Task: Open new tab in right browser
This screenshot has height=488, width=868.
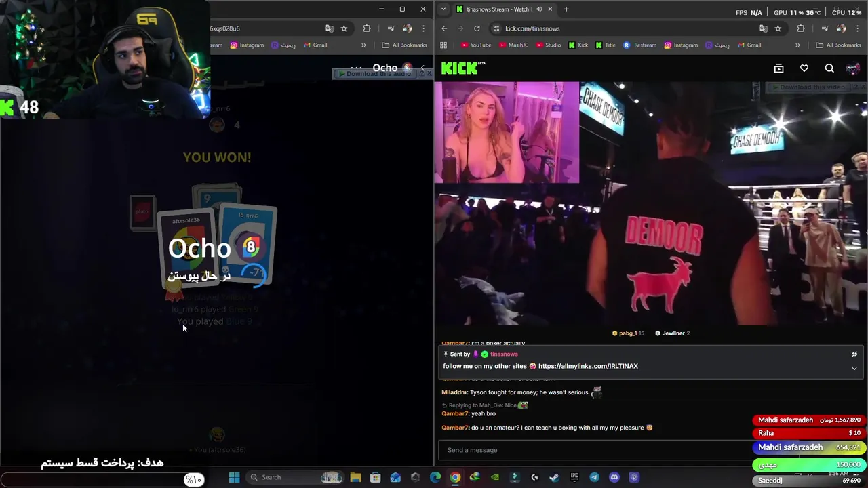Action: (x=566, y=9)
